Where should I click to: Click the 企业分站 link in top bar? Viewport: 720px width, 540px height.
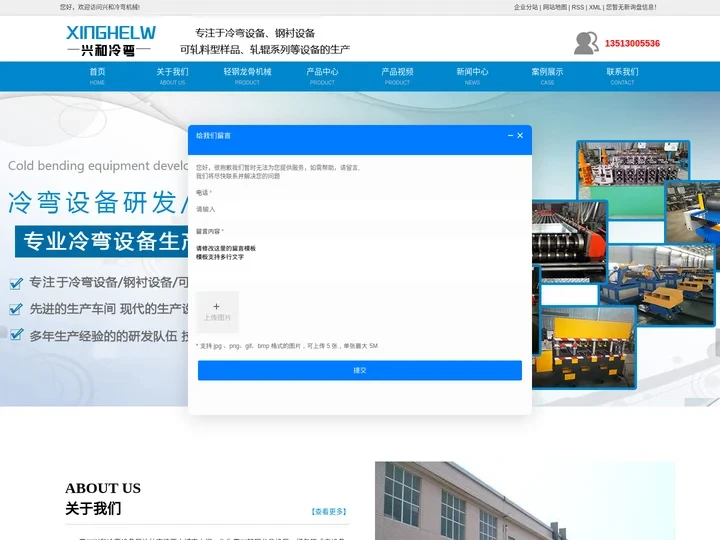pyautogui.click(x=526, y=7)
